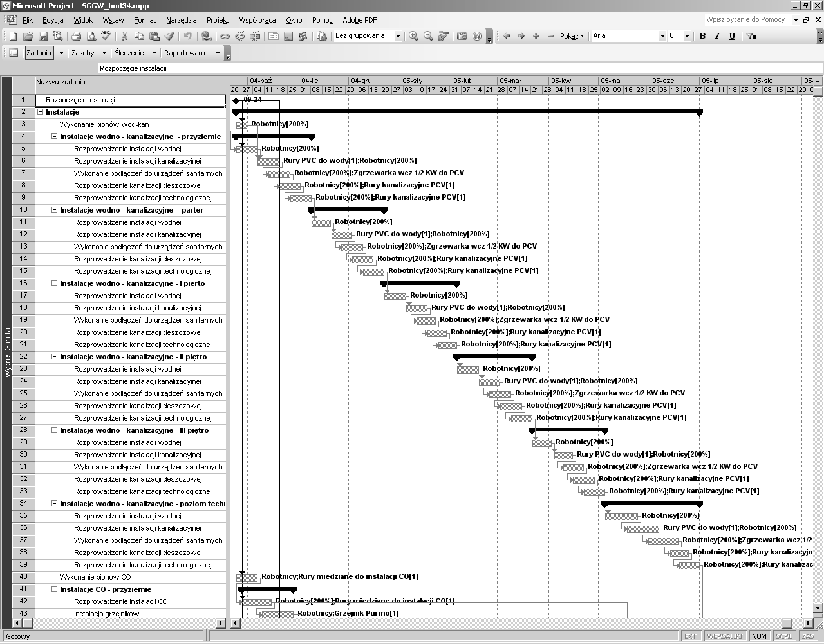Toggle the Zadania guide button

click(x=39, y=53)
